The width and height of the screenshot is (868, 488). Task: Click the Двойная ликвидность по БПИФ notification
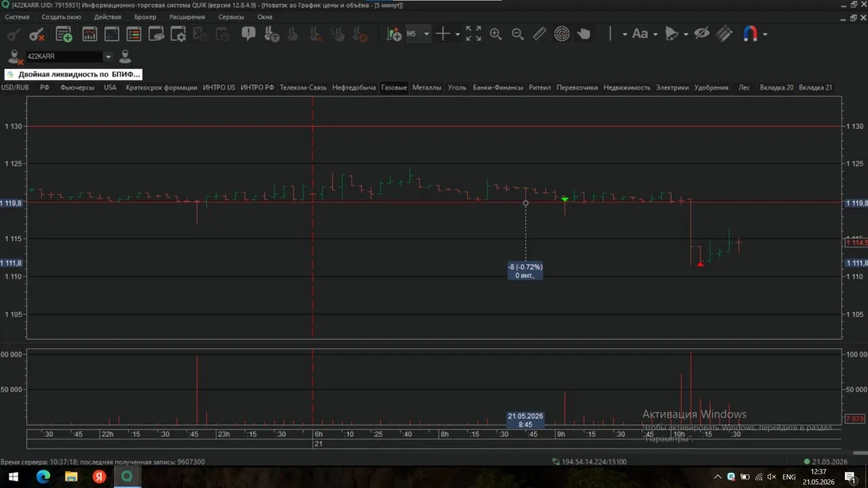tap(73, 75)
